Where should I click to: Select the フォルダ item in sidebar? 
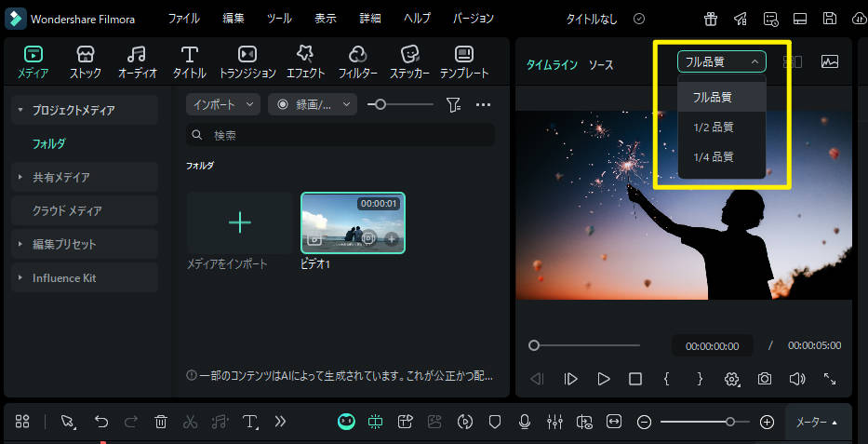point(48,144)
